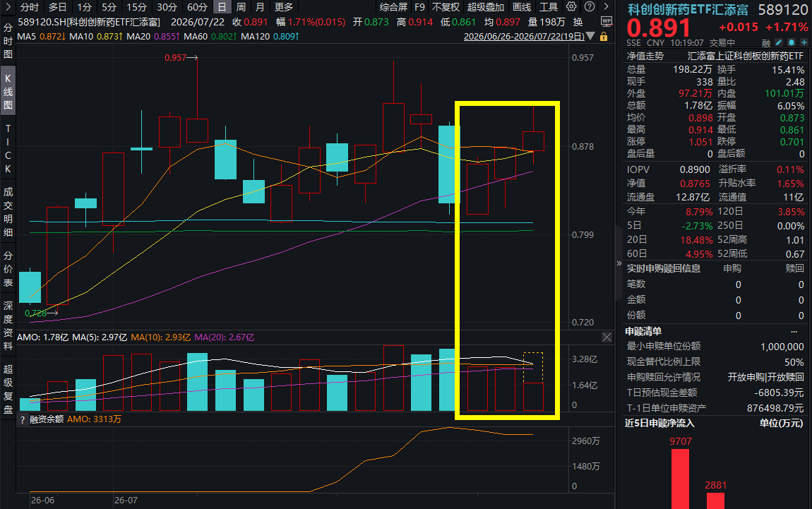Open the 画线 drawing tools

pos(522,7)
